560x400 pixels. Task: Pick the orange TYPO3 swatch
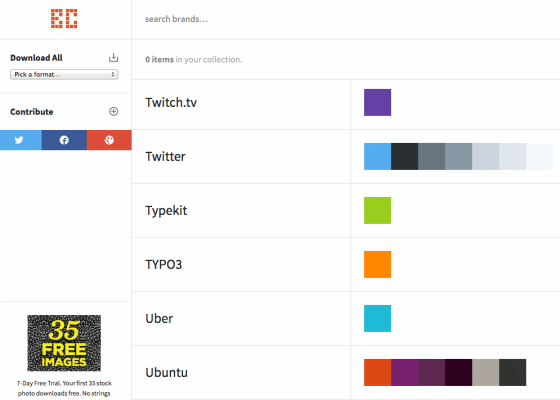pyautogui.click(x=378, y=264)
